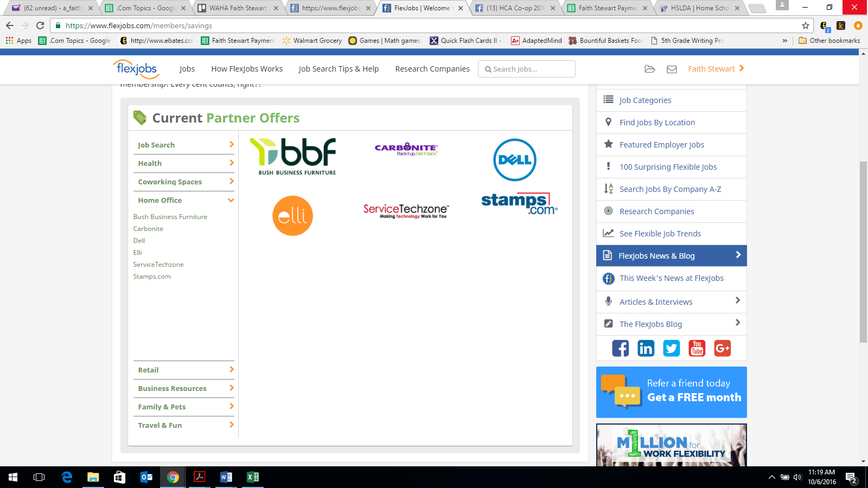
Task: Click the FlexJobs logo
Action: pos(136,69)
